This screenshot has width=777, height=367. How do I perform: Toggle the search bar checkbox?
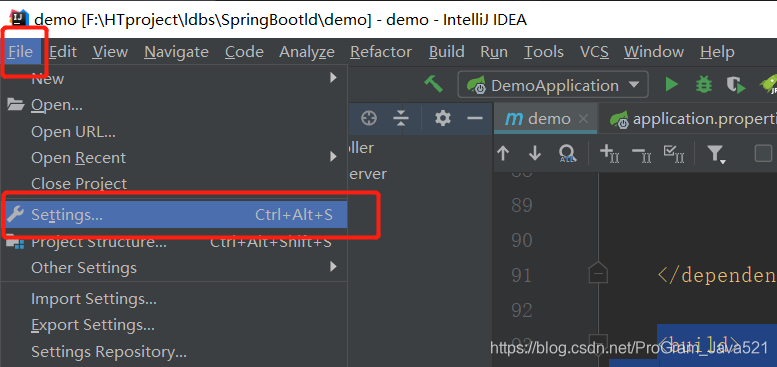[763, 154]
